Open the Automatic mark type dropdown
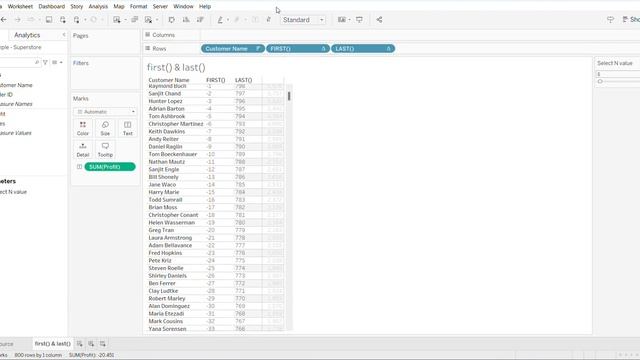Viewport: 640px width, 360px height. pyautogui.click(x=105, y=111)
